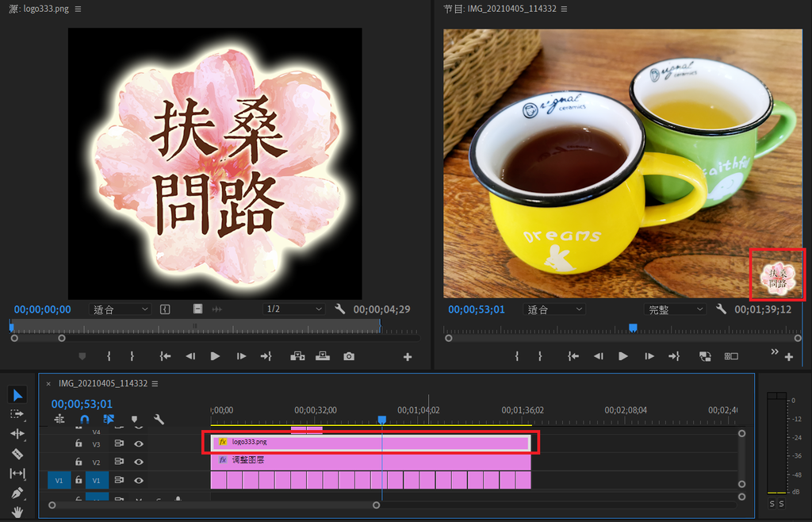The height and width of the screenshot is (522, 812).
Task: Select the Razor tool in the tools panel
Action: pos(17,452)
